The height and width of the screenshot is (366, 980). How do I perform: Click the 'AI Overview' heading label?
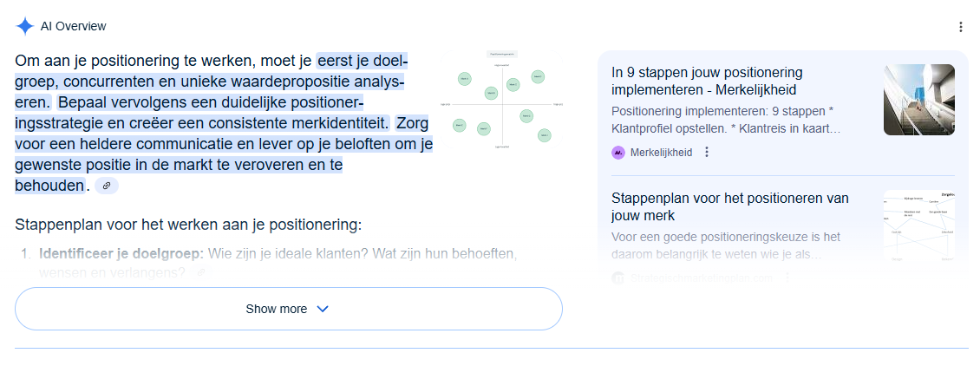(x=73, y=26)
